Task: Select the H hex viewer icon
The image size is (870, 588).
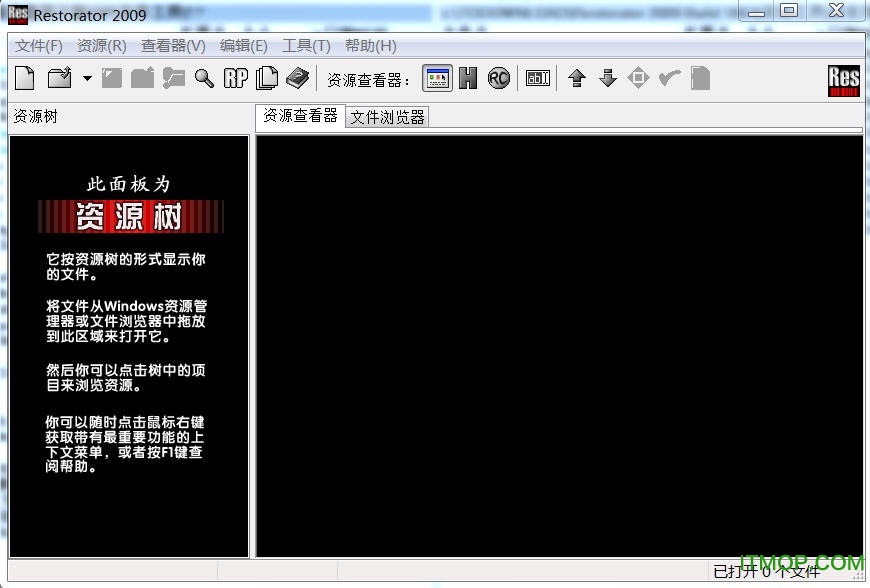Action: click(468, 78)
